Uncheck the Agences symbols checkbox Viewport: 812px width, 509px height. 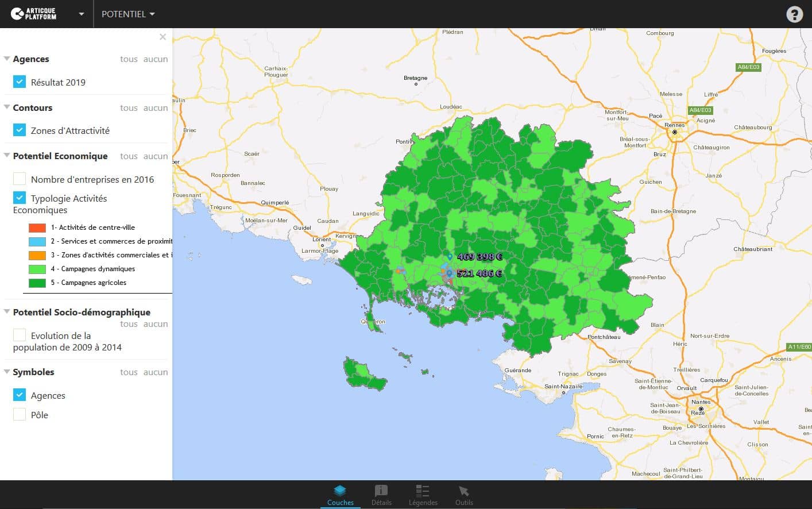[20, 395]
